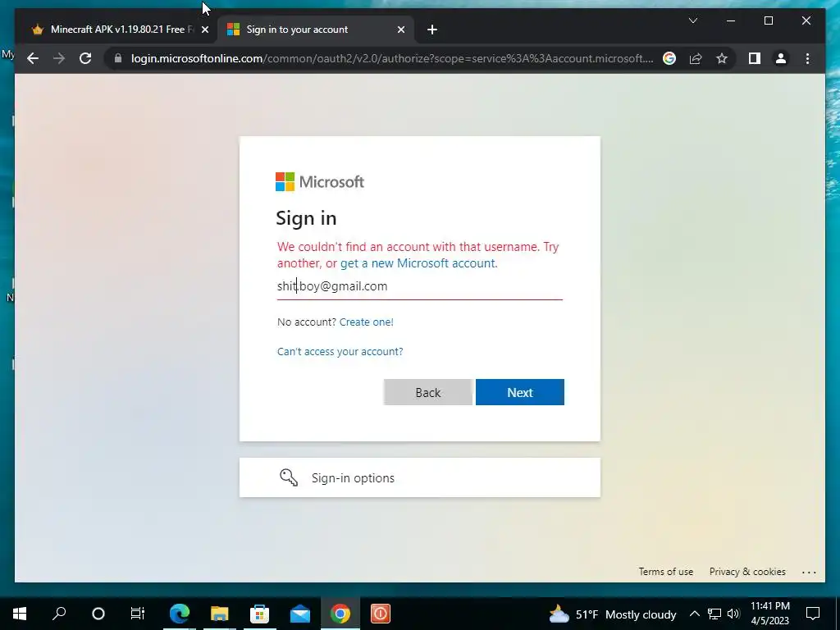The width and height of the screenshot is (840, 630).
Task: Open the orange power-icon app on taskbar
Action: (381, 614)
